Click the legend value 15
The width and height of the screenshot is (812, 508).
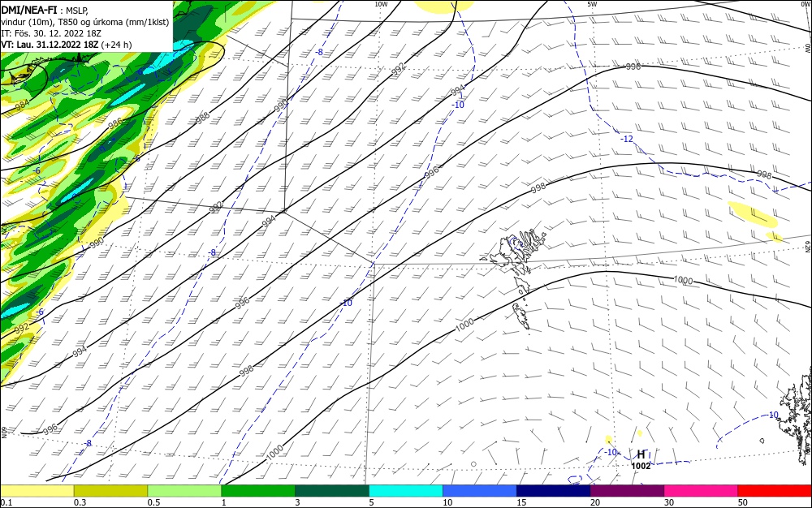(x=521, y=503)
